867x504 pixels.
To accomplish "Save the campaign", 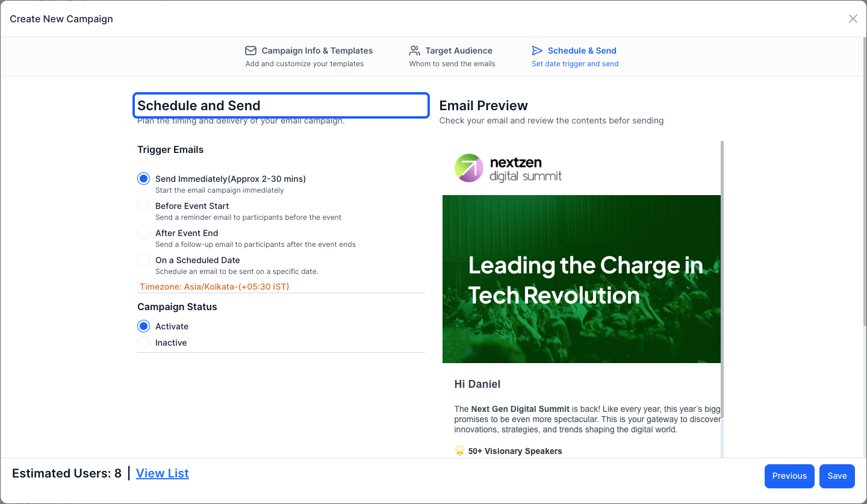I will [837, 476].
